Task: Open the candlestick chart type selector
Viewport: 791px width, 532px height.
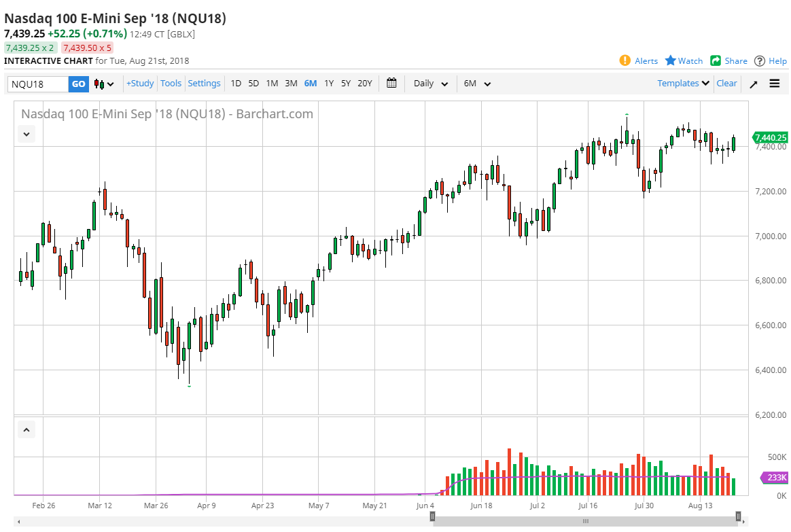Action: pyautogui.click(x=104, y=84)
